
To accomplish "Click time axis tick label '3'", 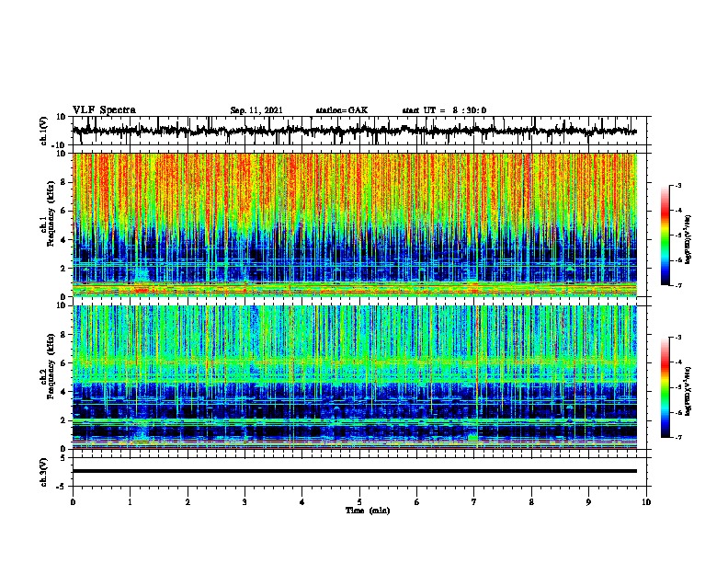I will point(245,502).
